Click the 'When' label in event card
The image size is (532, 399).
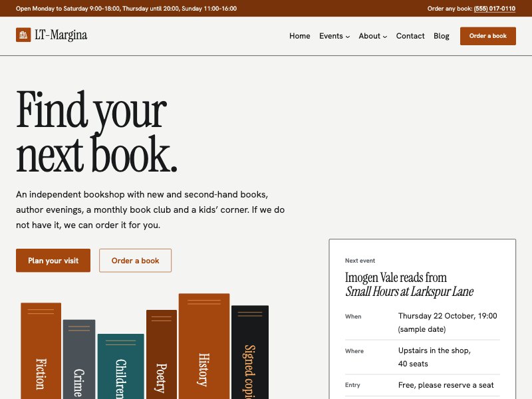pyautogui.click(x=353, y=317)
